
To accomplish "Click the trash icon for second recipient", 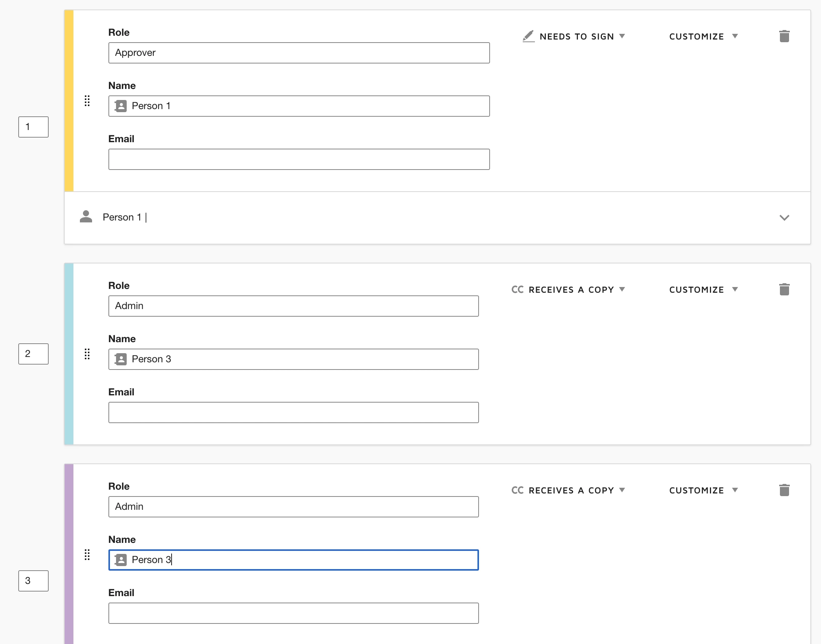I will tap(784, 290).
